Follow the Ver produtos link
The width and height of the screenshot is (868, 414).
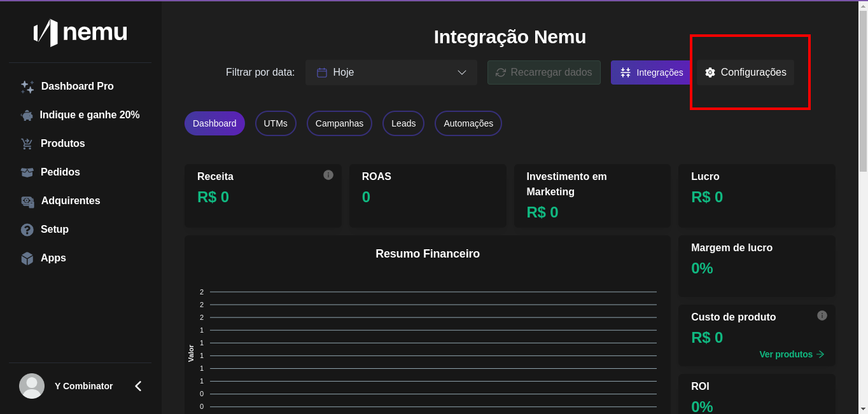[792, 354]
